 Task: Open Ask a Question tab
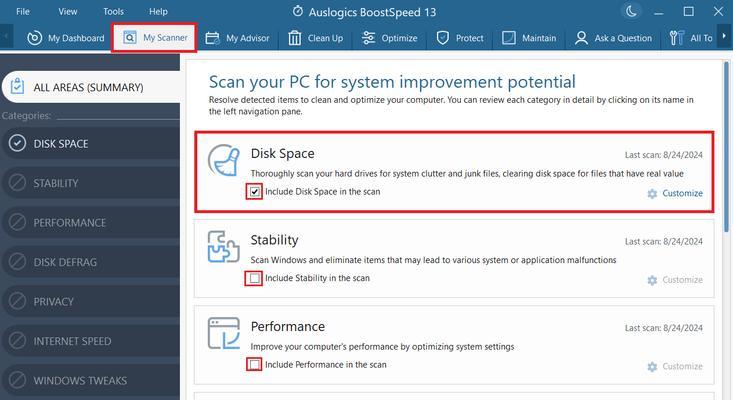[x=613, y=38]
